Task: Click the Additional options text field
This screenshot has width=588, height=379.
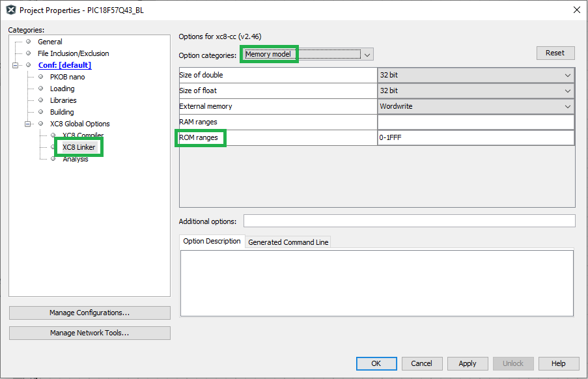Action: tap(409, 221)
